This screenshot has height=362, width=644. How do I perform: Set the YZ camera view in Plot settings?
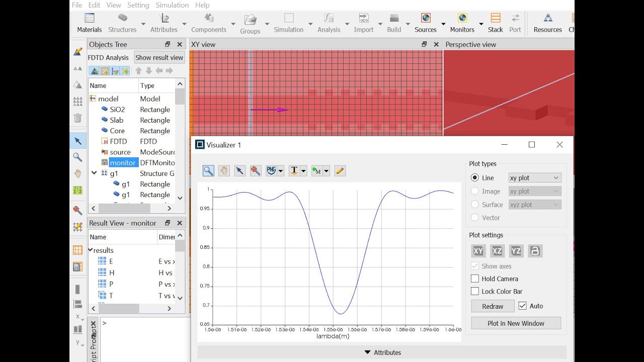pos(516,251)
